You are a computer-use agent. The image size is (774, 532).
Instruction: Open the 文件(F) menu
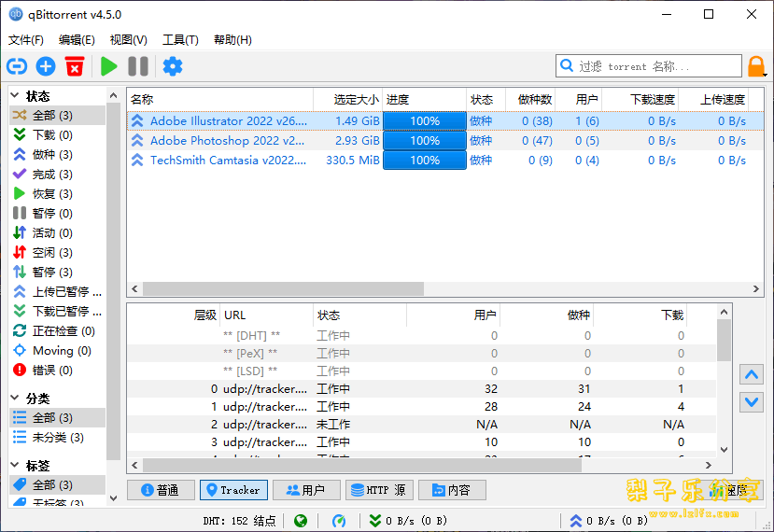coord(25,40)
